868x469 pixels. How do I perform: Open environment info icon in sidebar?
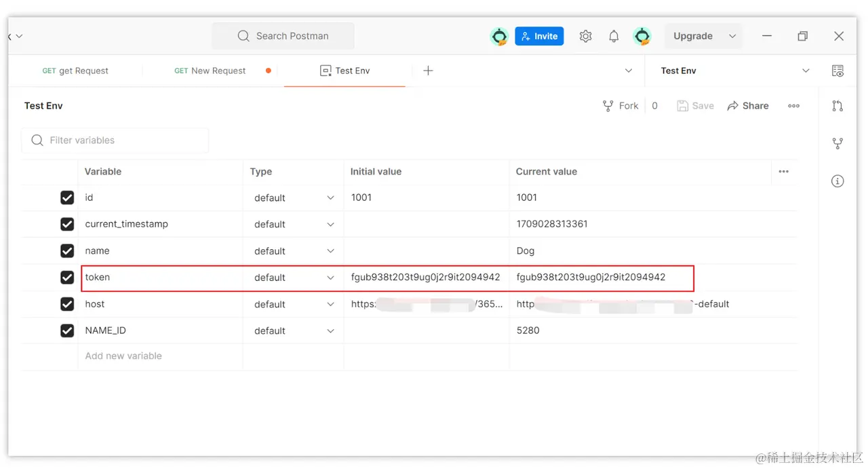click(837, 181)
